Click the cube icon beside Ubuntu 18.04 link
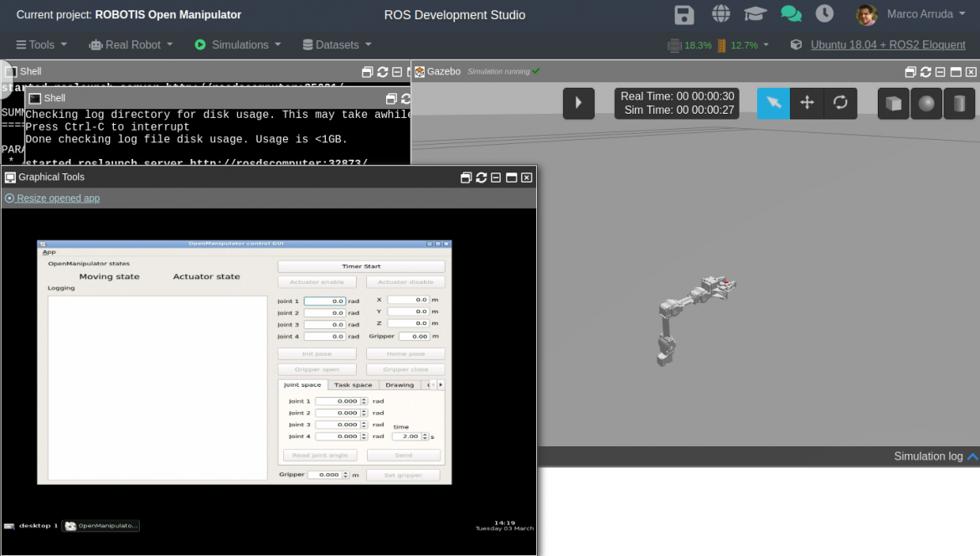Screen dimensions: 980x556 tap(797, 45)
